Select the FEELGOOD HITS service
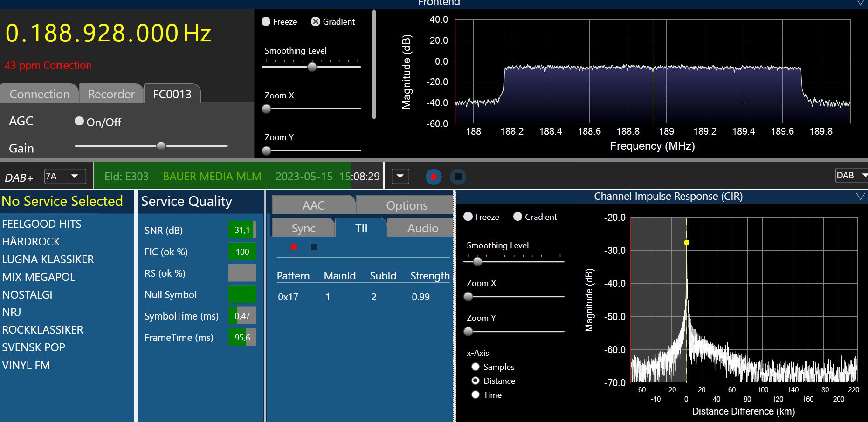Viewport: 868px width, 422px height. point(42,224)
